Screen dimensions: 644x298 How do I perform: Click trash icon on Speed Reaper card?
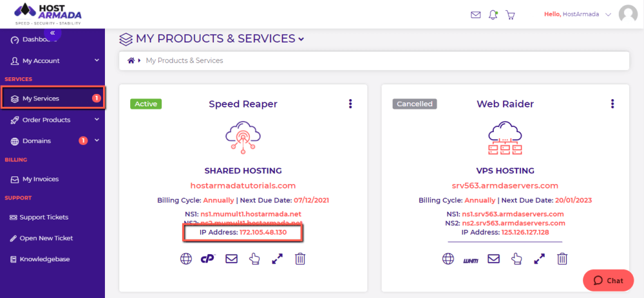tap(300, 259)
